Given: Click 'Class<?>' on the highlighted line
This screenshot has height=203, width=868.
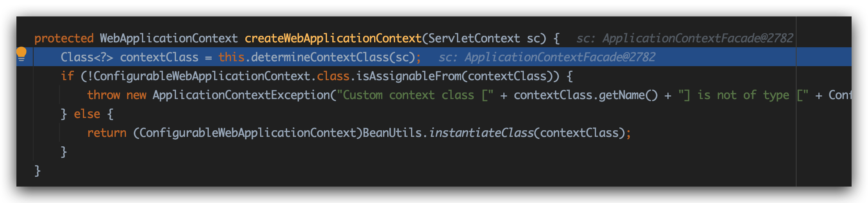Looking at the screenshot, I should click(x=87, y=57).
